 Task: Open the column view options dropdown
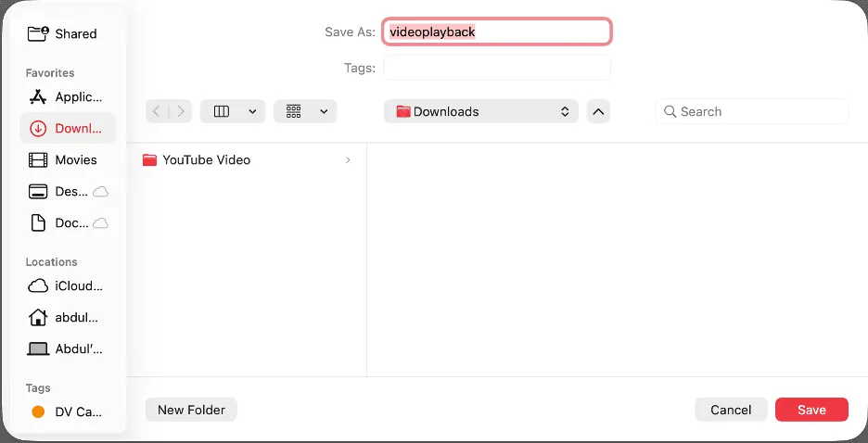234,112
